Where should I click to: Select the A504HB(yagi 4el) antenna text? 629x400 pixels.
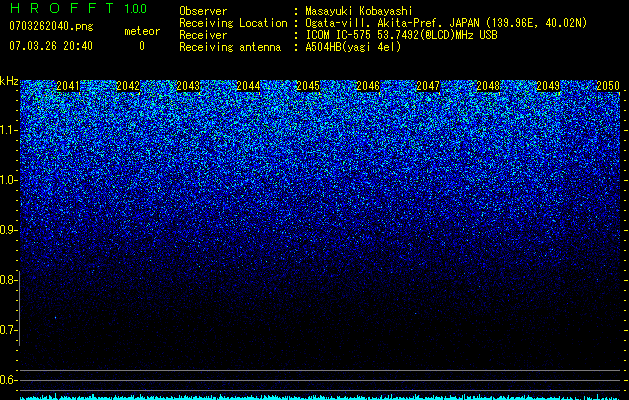point(353,47)
